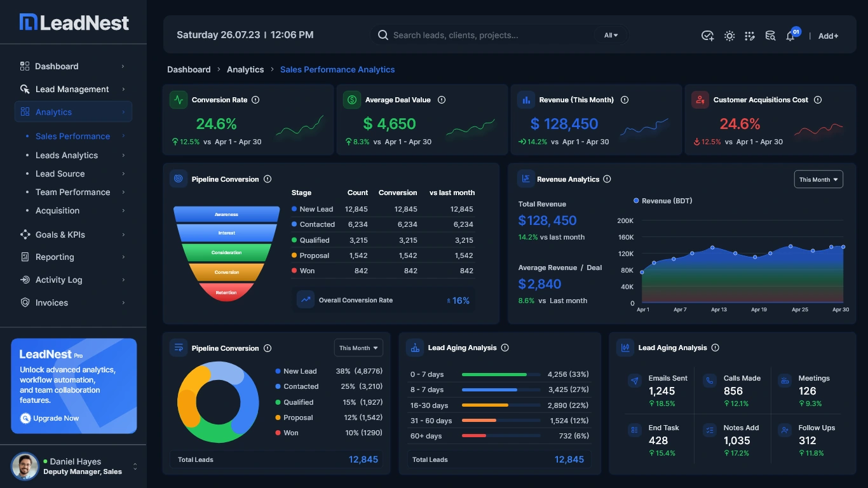Click the blue Awareness funnel segment
This screenshot has width=868, height=488.
click(x=226, y=215)
